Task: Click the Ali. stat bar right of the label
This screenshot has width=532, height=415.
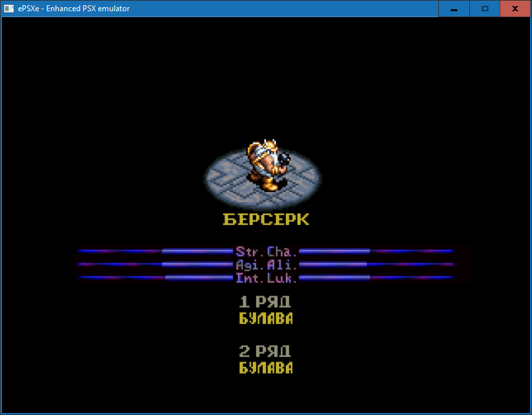Action: (377, 264)
